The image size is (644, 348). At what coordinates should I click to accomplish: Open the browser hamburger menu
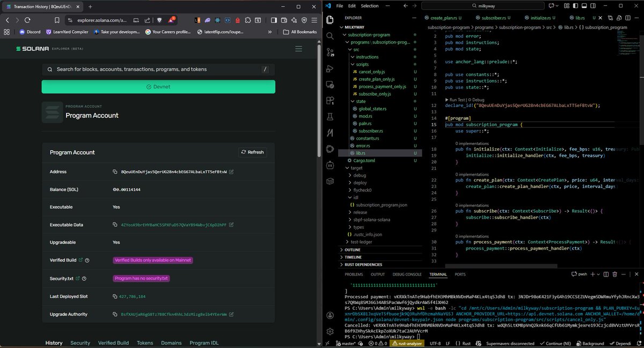313,20
